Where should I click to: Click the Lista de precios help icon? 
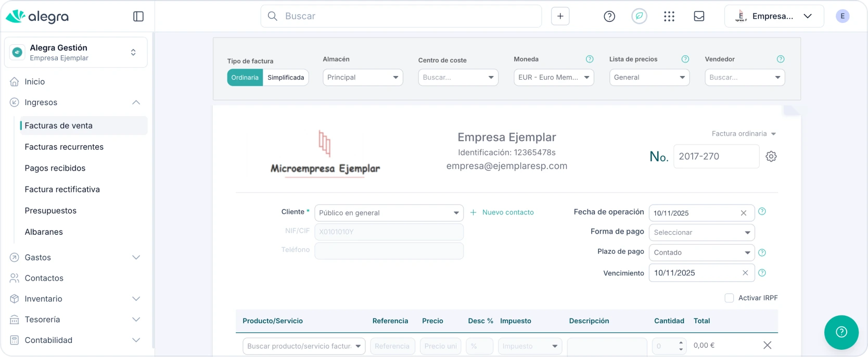(x=685, y=59)
